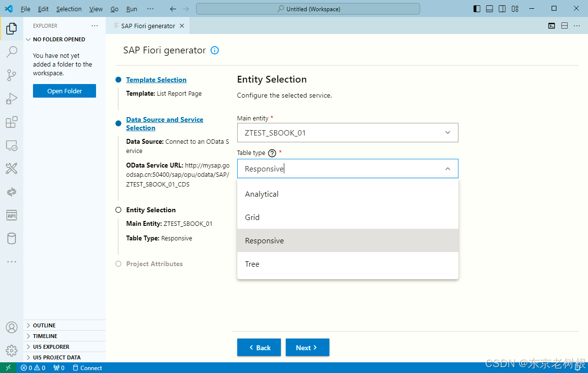Image resolution: width=588 pixels, height=373 pixels.
Task: Switch to the SAP Fiori generator tab
Action: (148, 26)
